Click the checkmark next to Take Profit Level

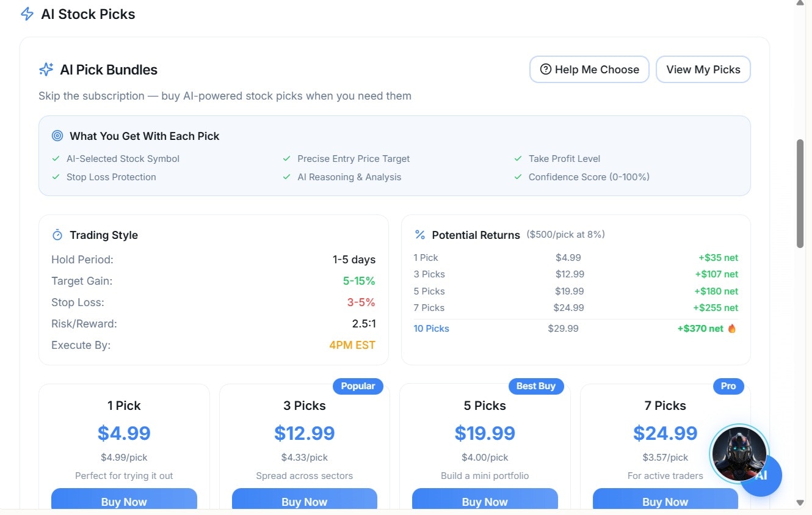coord(518,159)
